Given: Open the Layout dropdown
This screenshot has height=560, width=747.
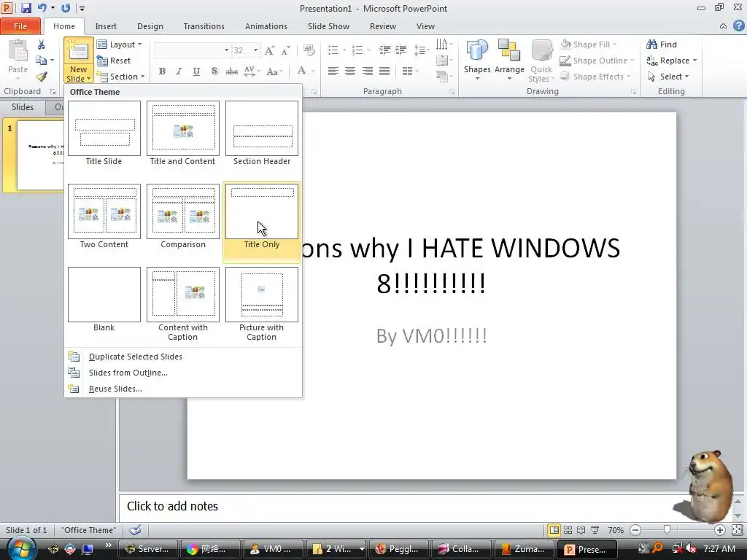Looking at the screenshot, I should (119, 44).
